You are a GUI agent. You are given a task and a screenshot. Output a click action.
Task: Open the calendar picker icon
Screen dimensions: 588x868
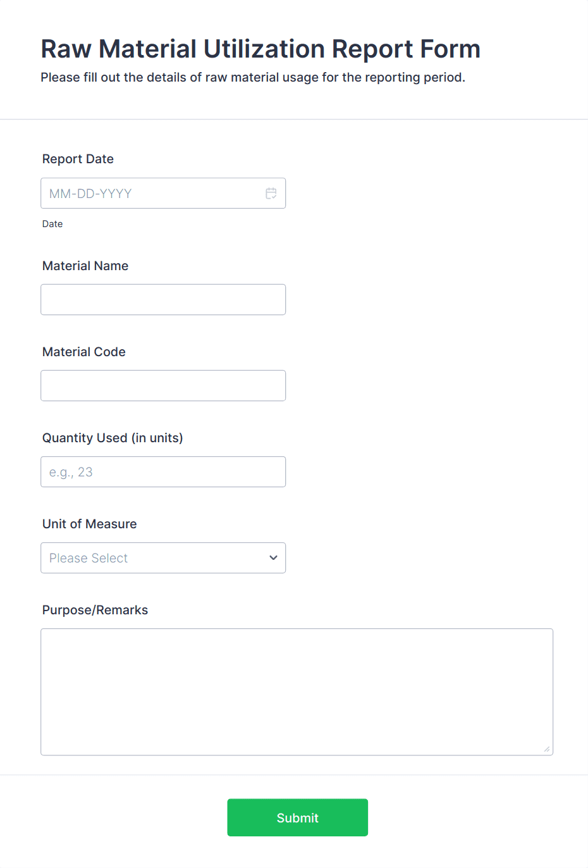(271, 194)
